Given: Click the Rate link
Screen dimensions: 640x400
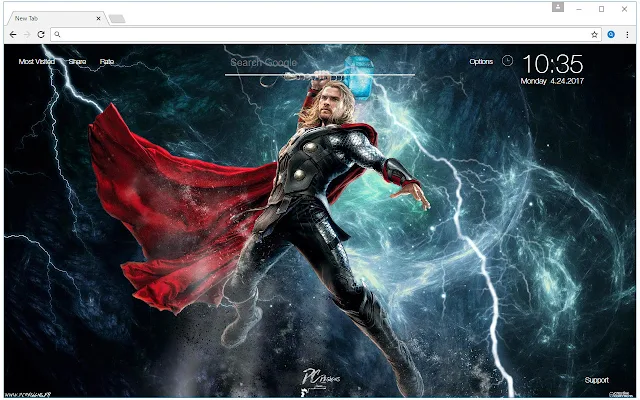Looking at the screenshot, I should (x=107, y=62).
